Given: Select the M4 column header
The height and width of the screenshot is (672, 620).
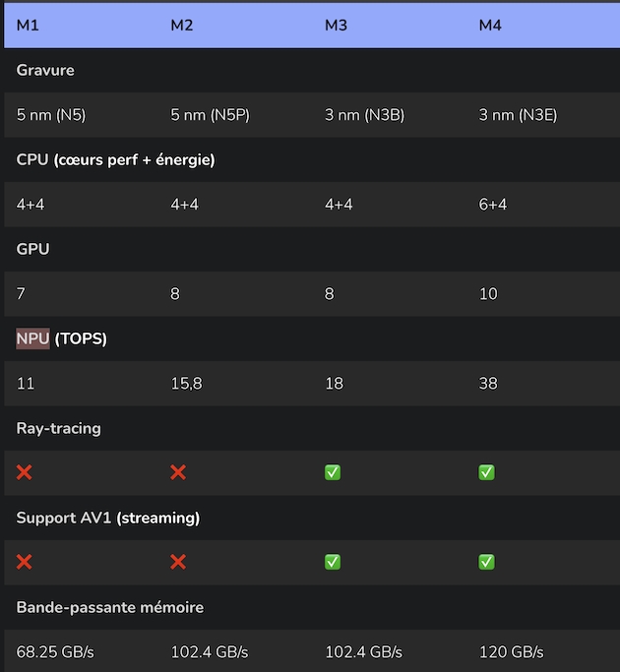Looking at the screenshot, I should pos(490,26).
